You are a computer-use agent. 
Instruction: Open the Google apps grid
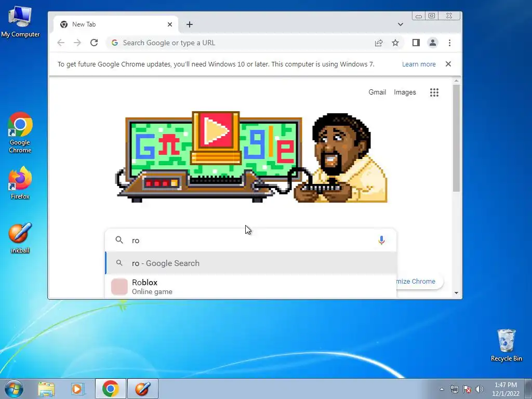[x=434, y=92]
